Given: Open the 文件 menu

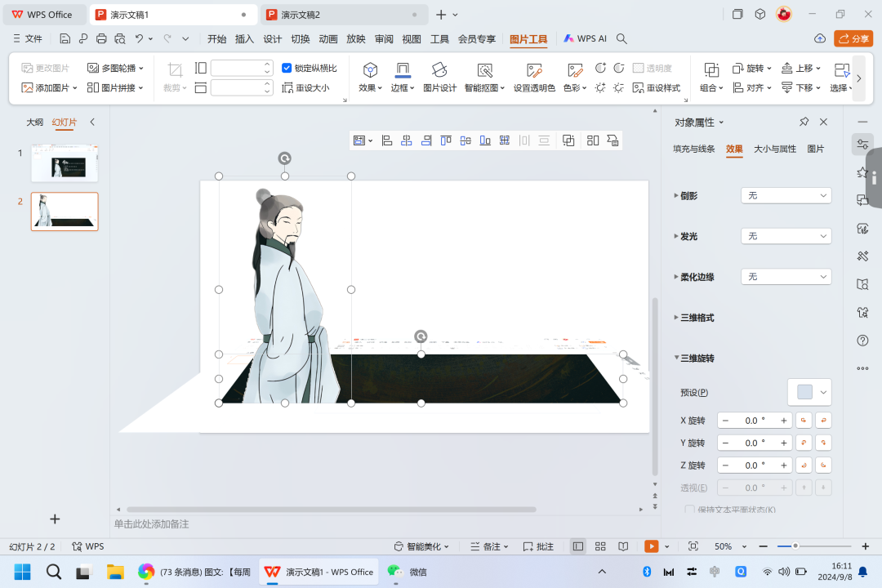Looking at the screenshot, I should point(28,39).
